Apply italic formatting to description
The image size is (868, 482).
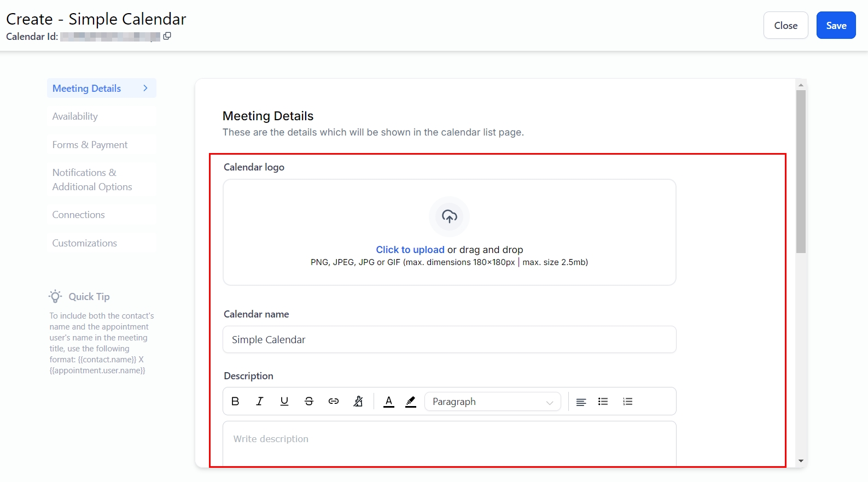point(260,402)
